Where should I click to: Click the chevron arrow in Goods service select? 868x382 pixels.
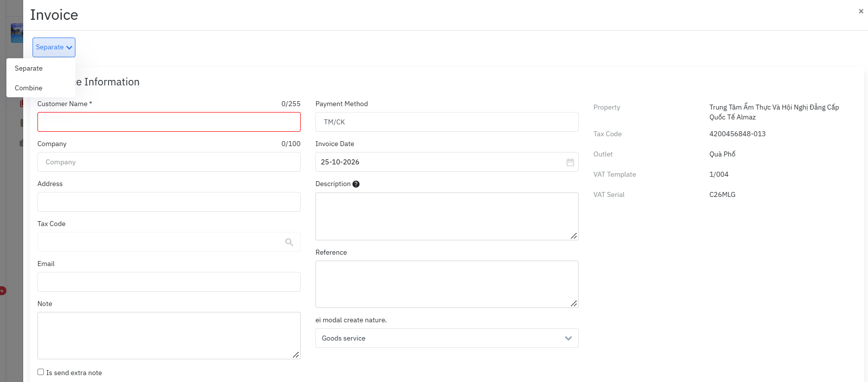568,339
